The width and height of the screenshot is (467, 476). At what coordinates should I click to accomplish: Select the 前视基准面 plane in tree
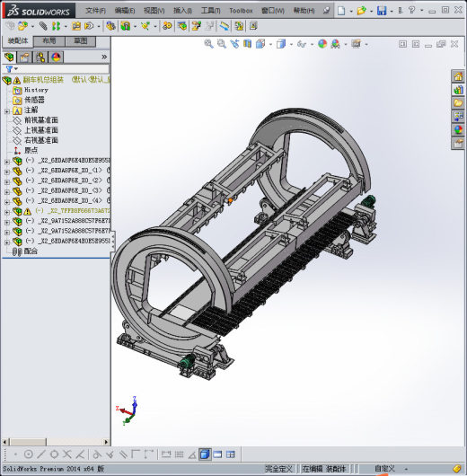click(x=41, y=120)
